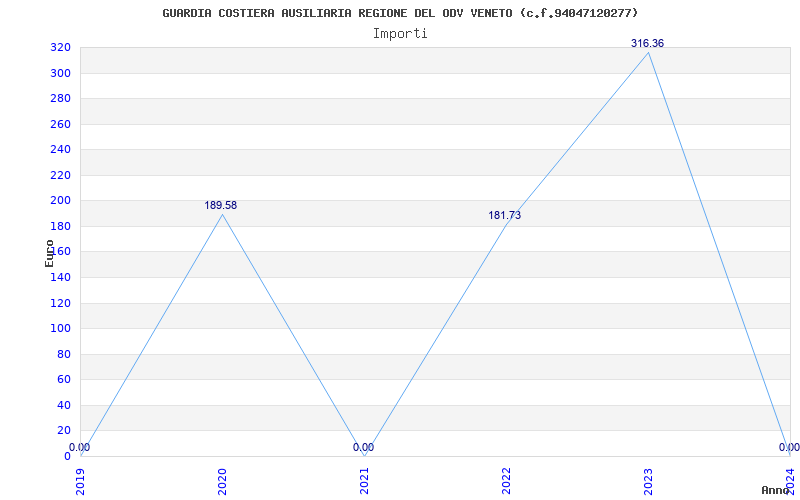Click the Anno x-axis title
Viewport: 800px width, 500px height.
(776, 490)
